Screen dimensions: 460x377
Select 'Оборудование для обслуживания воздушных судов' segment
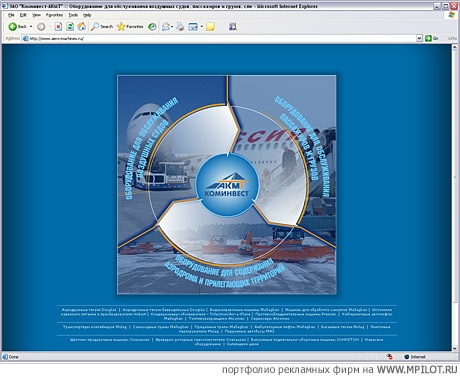pyautogui.click(x=152, y=148)
